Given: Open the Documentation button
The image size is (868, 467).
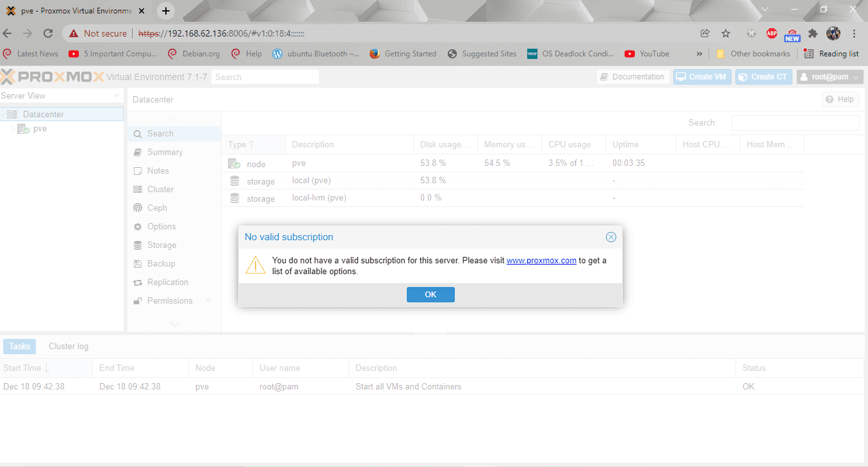Looking at the screenshot, I should (x=633, y=77).
